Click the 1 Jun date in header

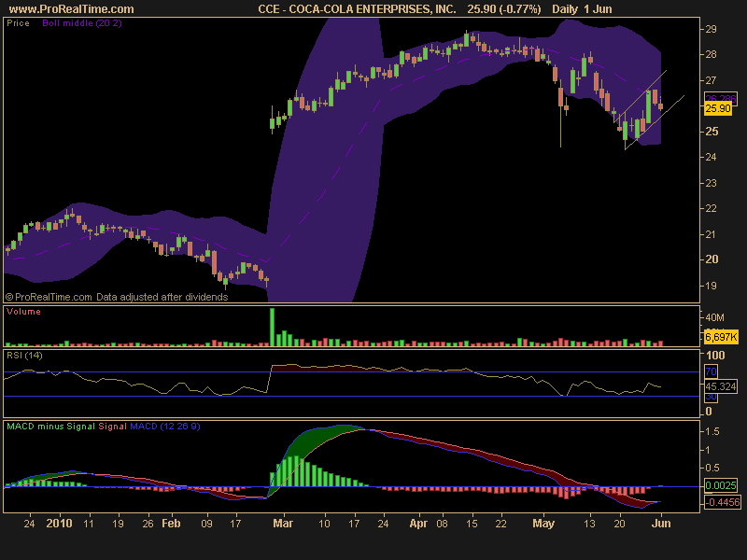pos(598,9)
